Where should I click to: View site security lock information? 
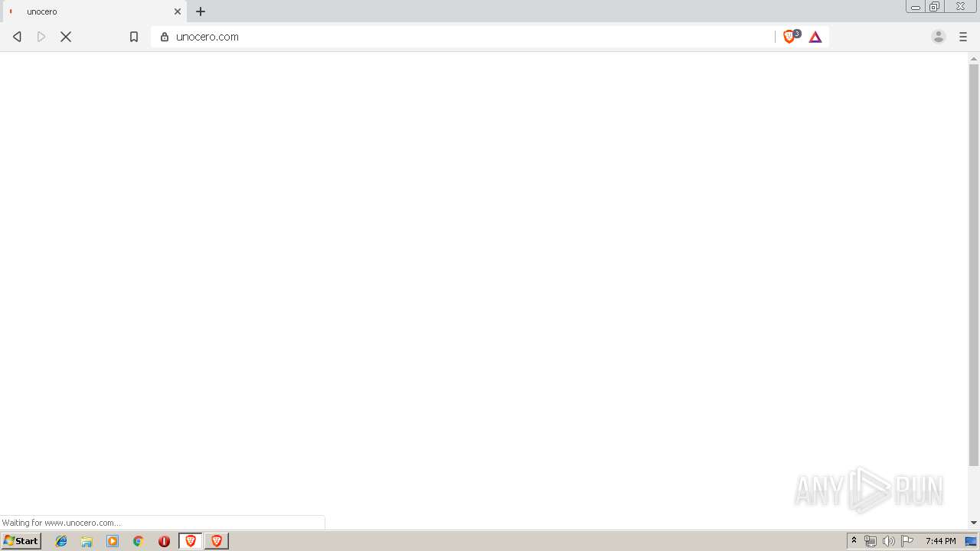[x=164, y=37]
